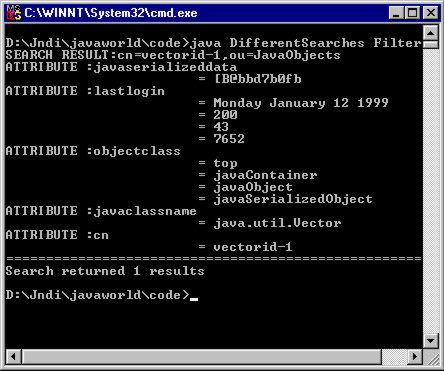Click the empty vertical scrollbar track
The height and width of the screenshot is (371, 444).
tap(431, 191)
